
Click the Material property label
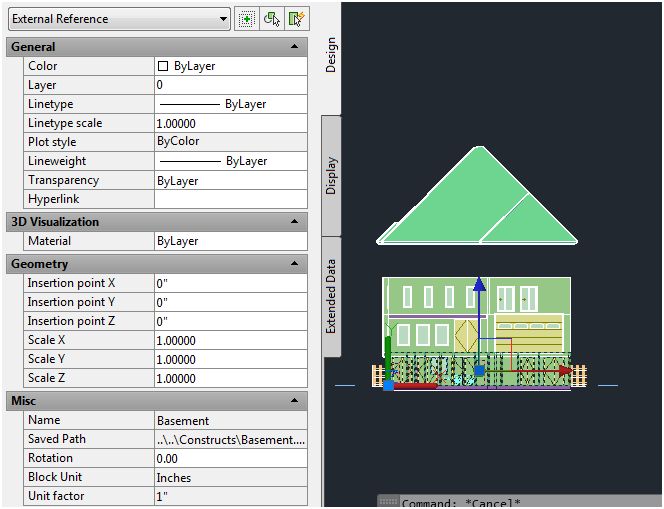(49, 241)
